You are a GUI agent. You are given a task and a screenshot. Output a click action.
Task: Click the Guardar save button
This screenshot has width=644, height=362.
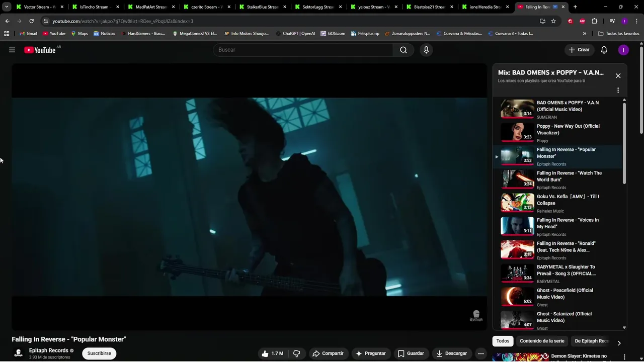(x=411, y=353)
